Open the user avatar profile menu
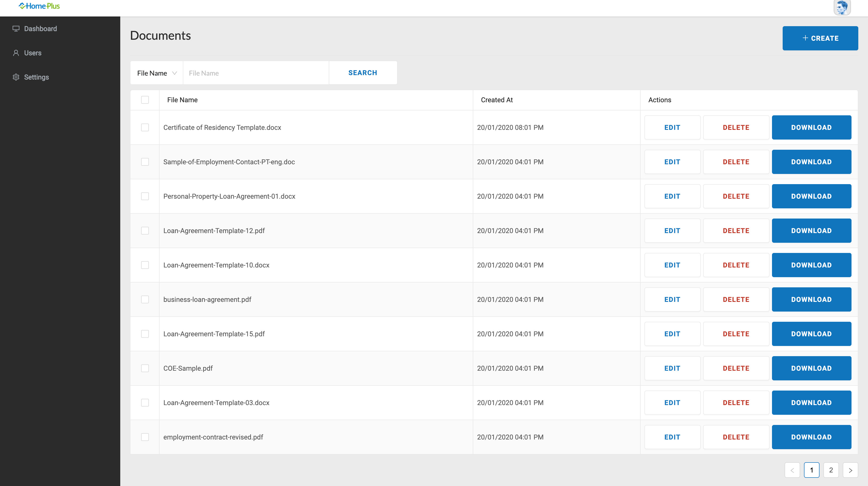The width and height of the screenshot is (868, 486). tap(842, 8)
